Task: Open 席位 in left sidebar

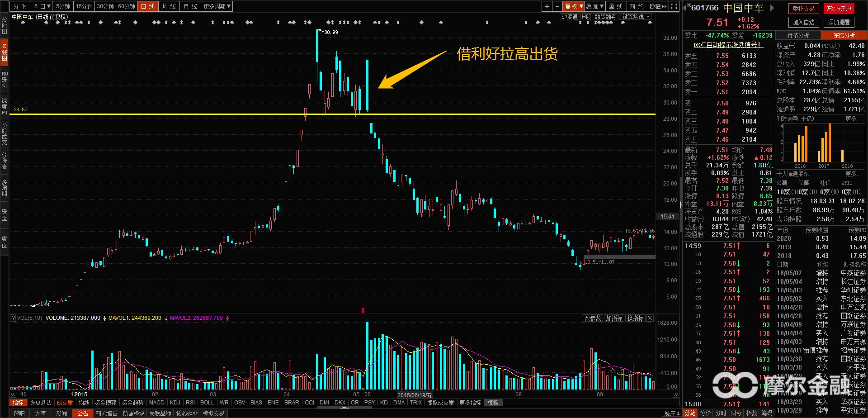Action: (x=5, y=242)
